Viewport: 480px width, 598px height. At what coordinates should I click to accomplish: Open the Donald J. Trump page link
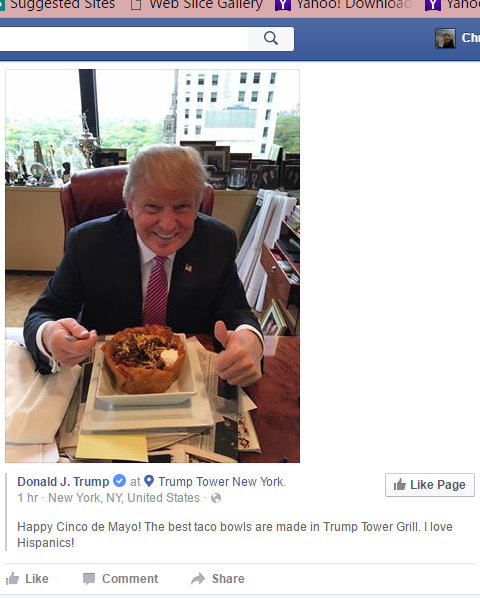(63, 481)
